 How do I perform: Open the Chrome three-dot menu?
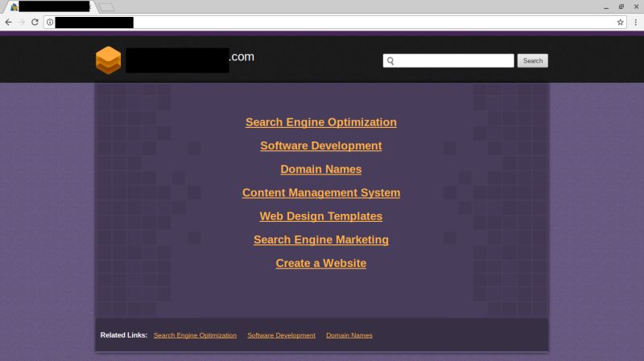[x=635, y=23]
